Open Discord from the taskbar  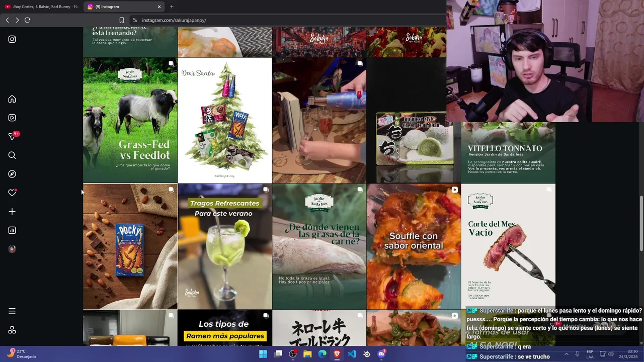381,354
